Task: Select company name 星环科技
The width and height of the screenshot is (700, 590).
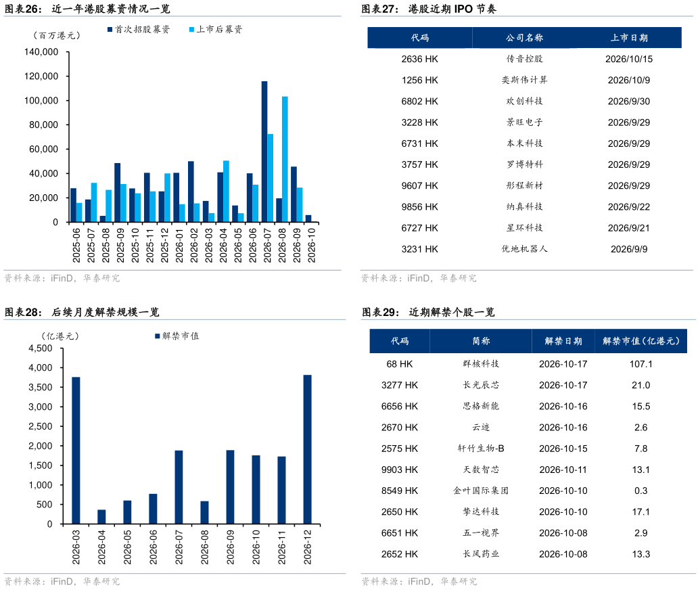Action: click(x=525, y=228)
